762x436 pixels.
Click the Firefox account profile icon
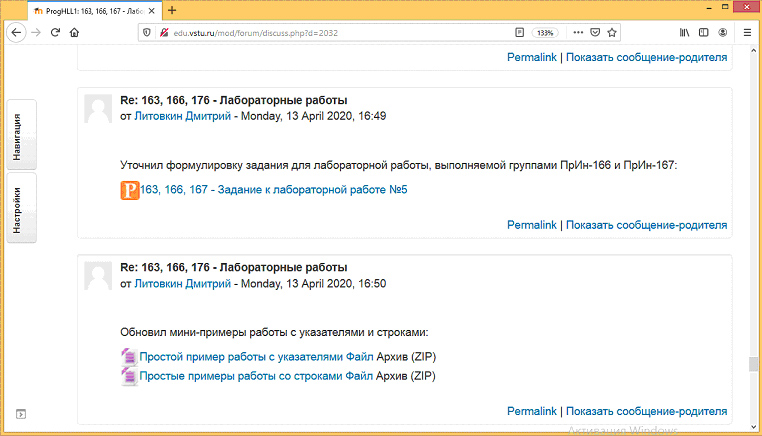click(724, 32)
